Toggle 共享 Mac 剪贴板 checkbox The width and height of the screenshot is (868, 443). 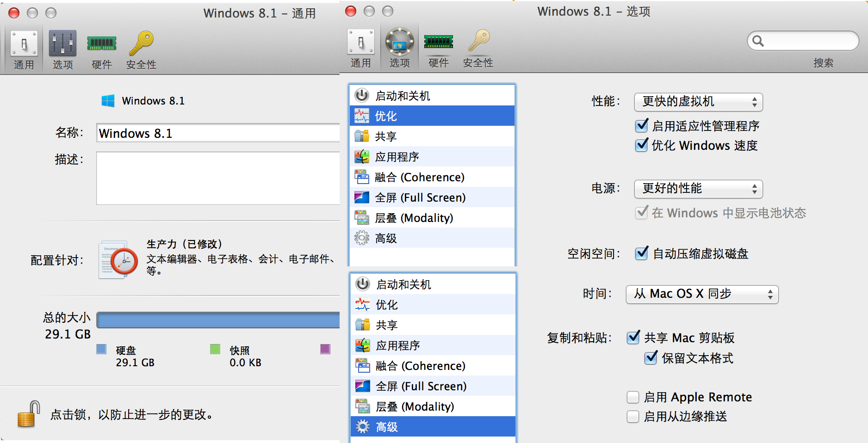pos(633,338)
